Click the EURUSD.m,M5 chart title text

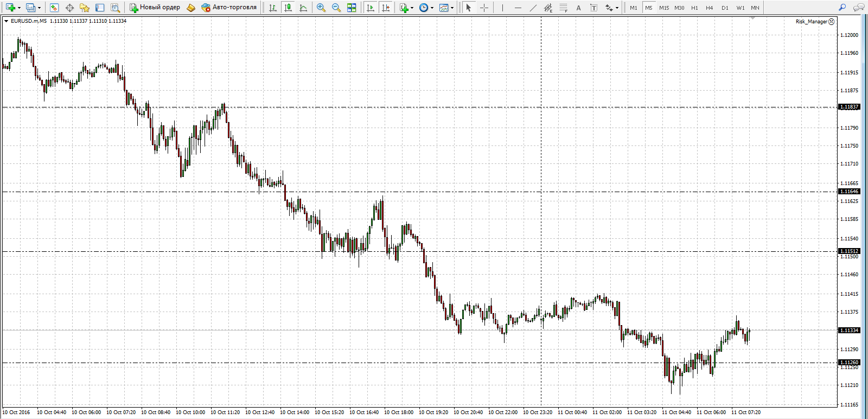point(29,21)
